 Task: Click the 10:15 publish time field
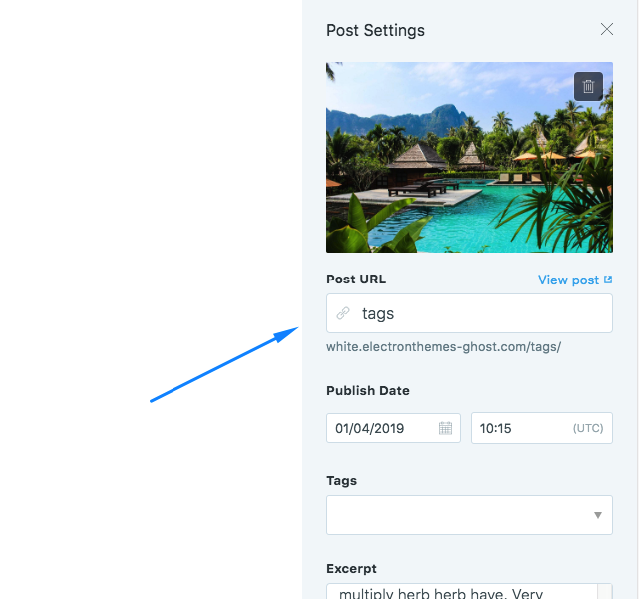542,428
